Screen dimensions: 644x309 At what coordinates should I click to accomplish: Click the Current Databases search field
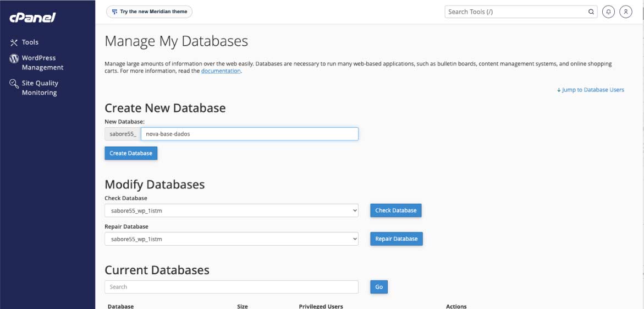[x=231, y=287]
